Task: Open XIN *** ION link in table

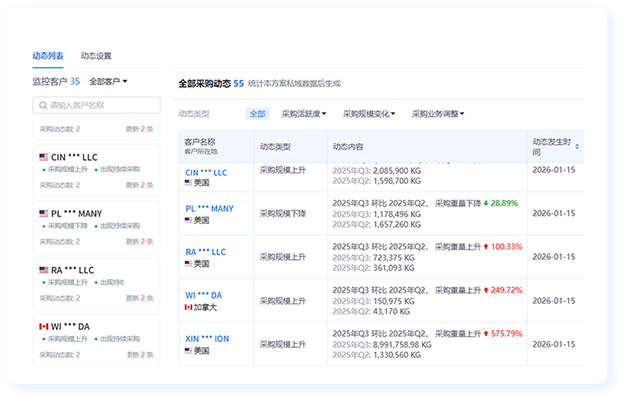Action: coord(207,339)
